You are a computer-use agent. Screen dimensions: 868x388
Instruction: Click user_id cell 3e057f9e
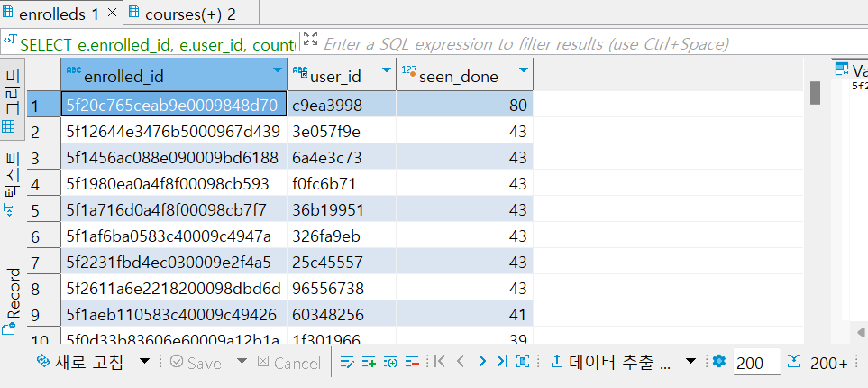point(342,132)
